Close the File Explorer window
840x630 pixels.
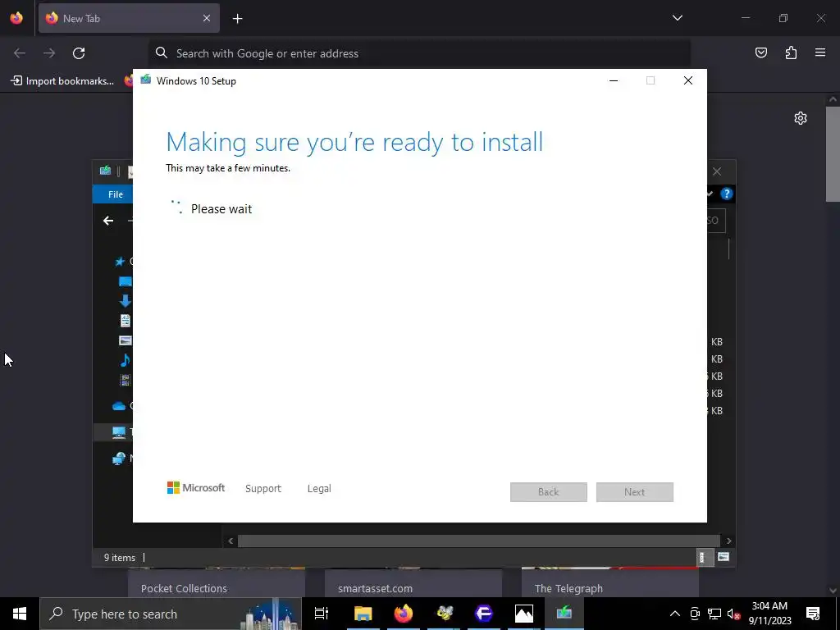point(717,171)
